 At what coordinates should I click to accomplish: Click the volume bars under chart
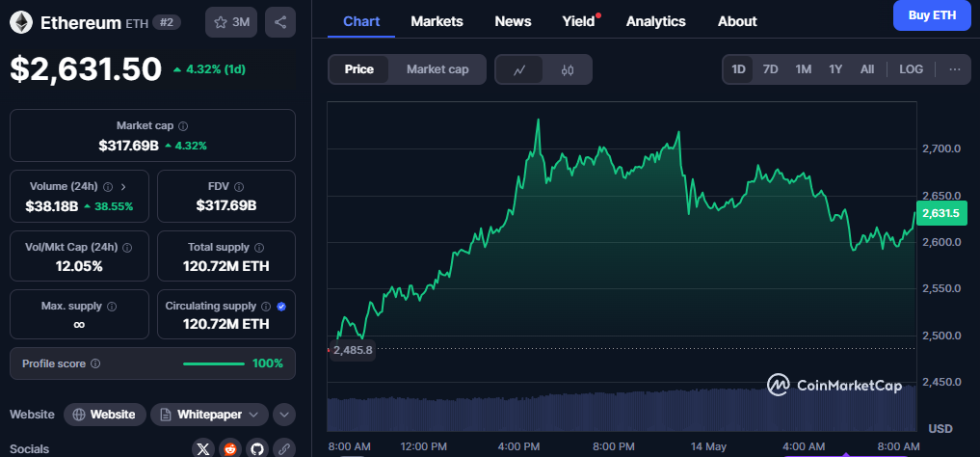pyautogui.click(x=622, y=410)
